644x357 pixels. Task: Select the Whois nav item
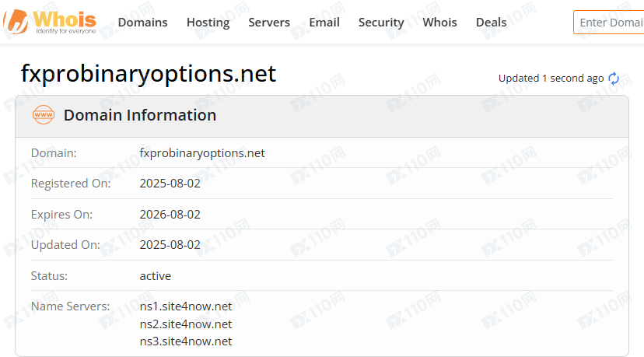[x=439, y=23]
